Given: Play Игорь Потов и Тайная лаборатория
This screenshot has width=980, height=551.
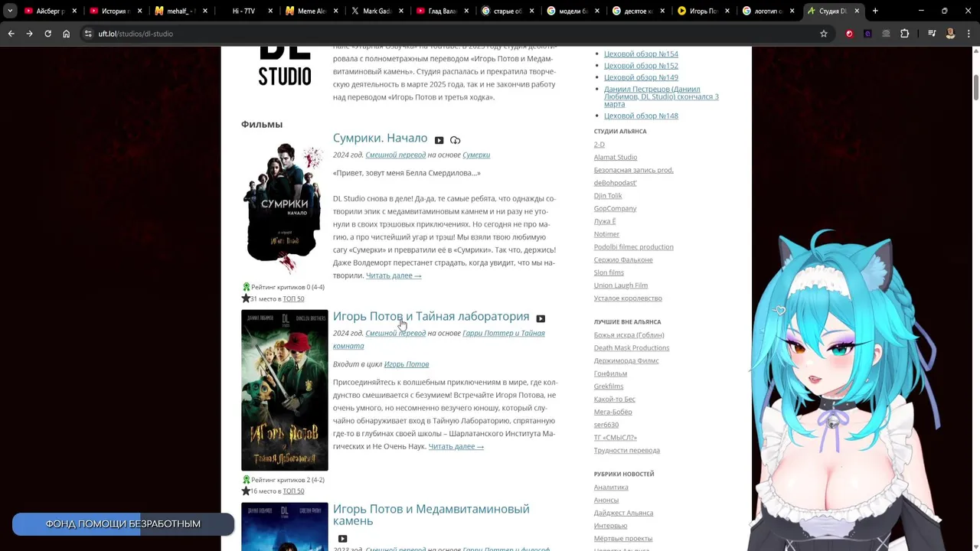Looking at the screenshot, I should (541, 318).
